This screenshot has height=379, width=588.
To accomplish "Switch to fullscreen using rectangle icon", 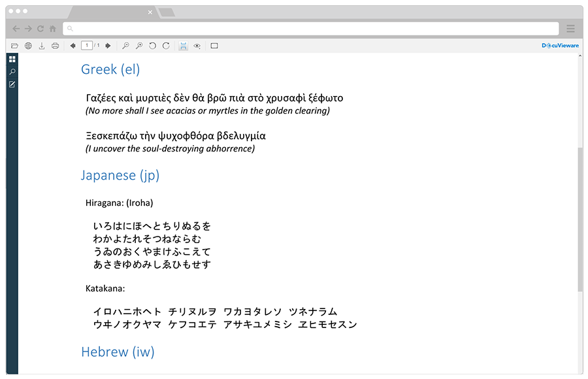I will (x=214, y=46).
